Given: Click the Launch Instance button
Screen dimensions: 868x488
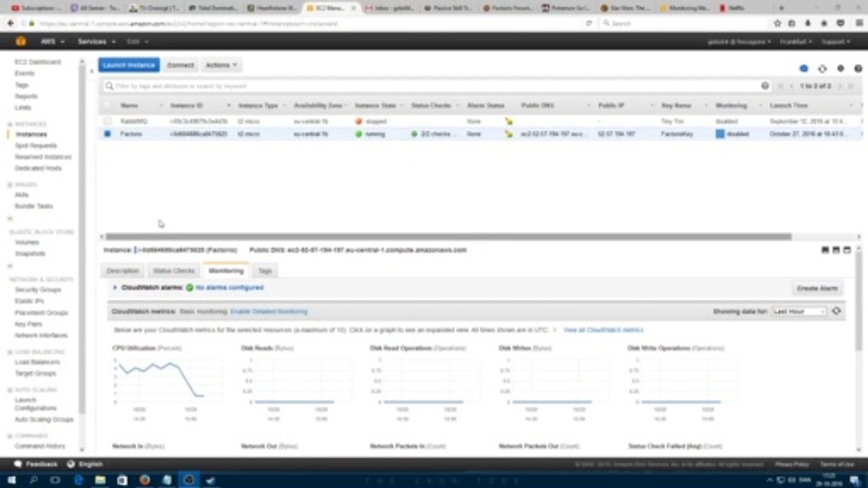Looking at the screenshot, I should [x=129, y=65].
